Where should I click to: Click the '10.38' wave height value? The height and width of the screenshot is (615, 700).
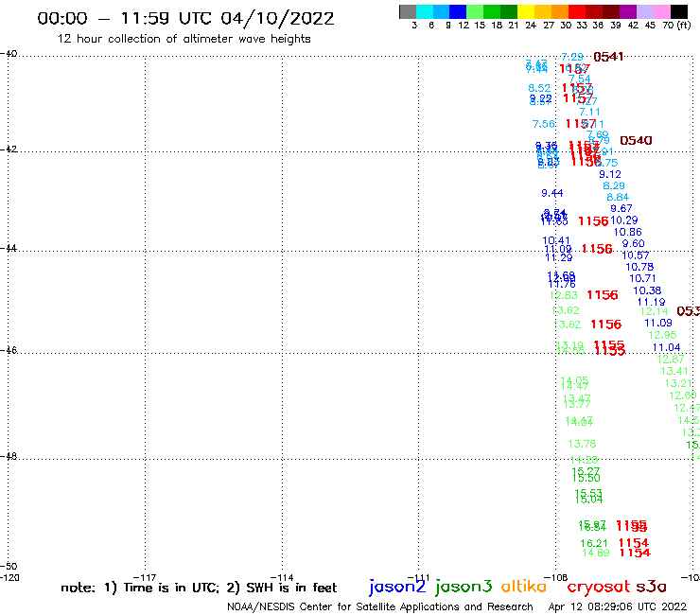[647, 290]
